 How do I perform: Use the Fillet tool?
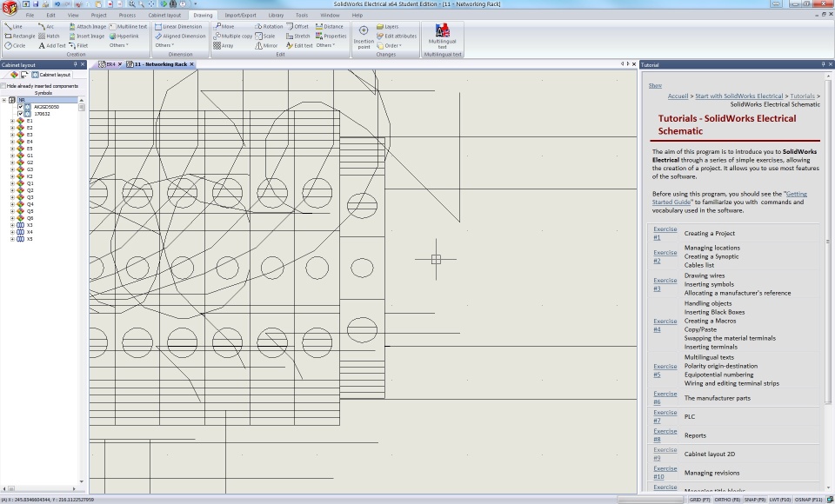coord(78,46)
